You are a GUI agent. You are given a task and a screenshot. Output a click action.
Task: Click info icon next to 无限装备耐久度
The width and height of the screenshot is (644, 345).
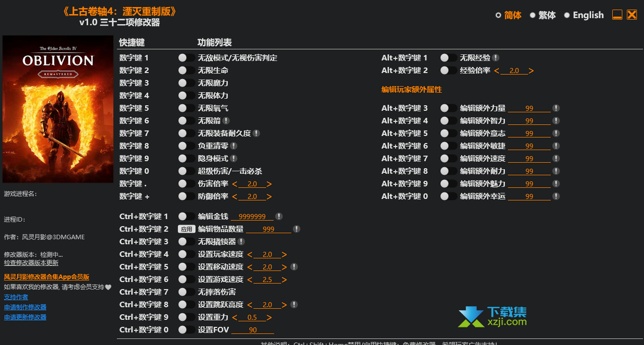click(256, 133)
